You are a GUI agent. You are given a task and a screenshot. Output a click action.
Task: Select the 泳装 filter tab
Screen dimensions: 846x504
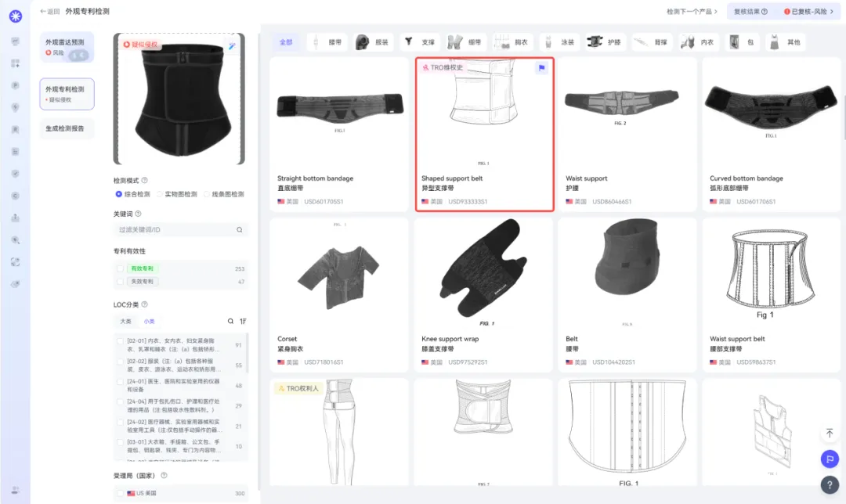coord(560,42)
